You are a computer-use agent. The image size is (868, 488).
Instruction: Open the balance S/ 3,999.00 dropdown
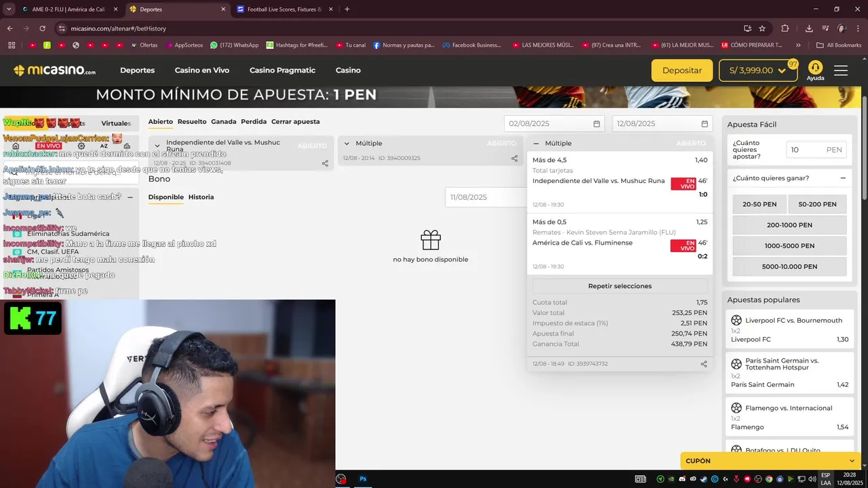click(758, 70)
